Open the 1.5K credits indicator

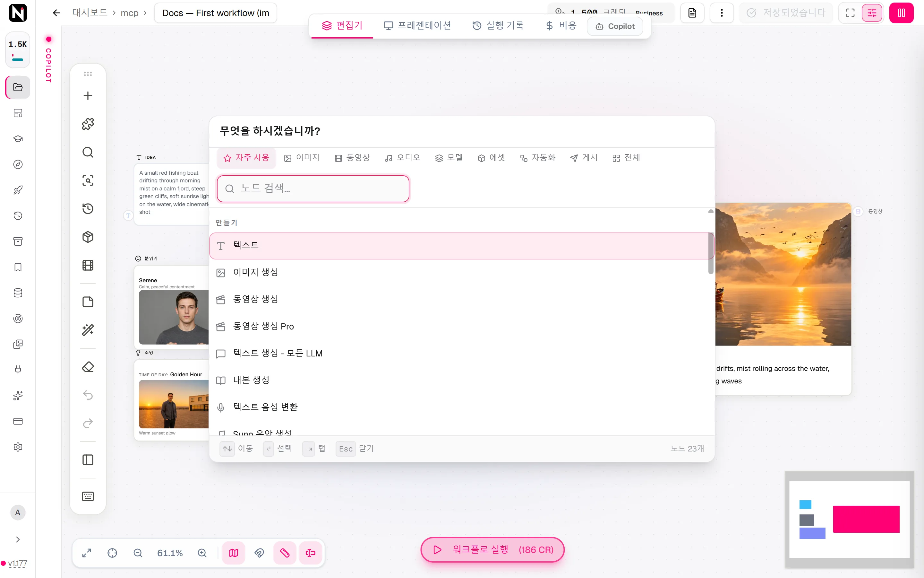[18, 50]
